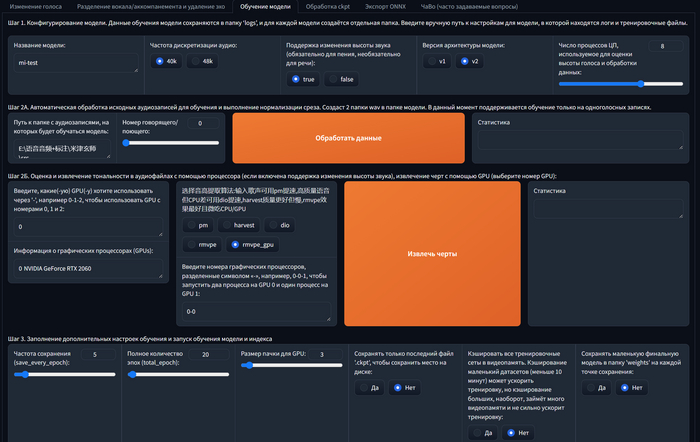
Task: Select Нет for saving small final model
Action: click(632, 388)
